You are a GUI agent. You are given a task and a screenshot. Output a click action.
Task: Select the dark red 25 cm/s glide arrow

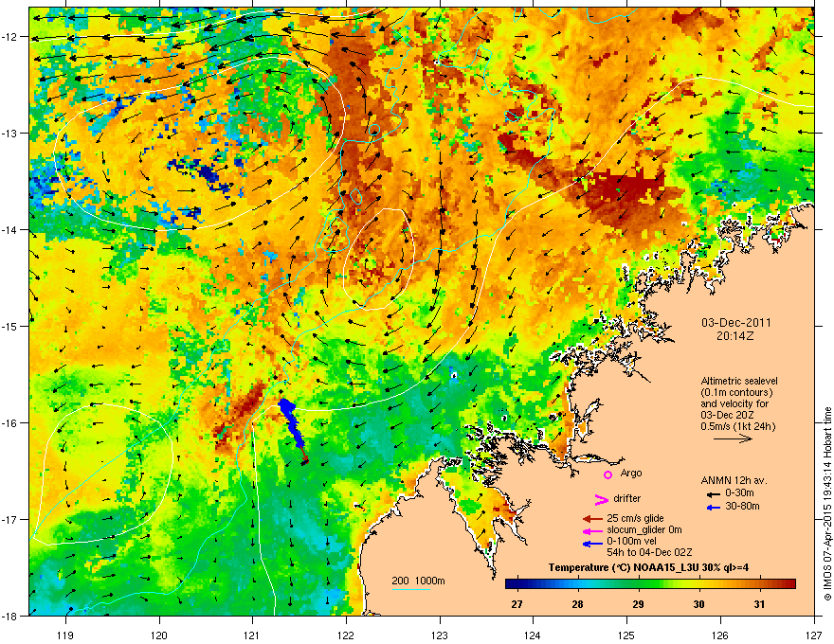592,519
